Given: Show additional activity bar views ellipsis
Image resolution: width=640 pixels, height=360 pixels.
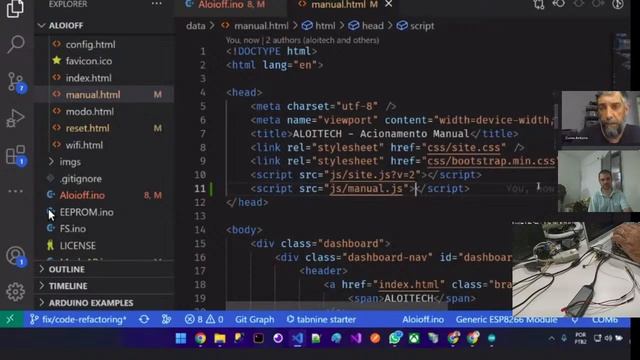Looking at the screenshot, I should pos(16,191).
